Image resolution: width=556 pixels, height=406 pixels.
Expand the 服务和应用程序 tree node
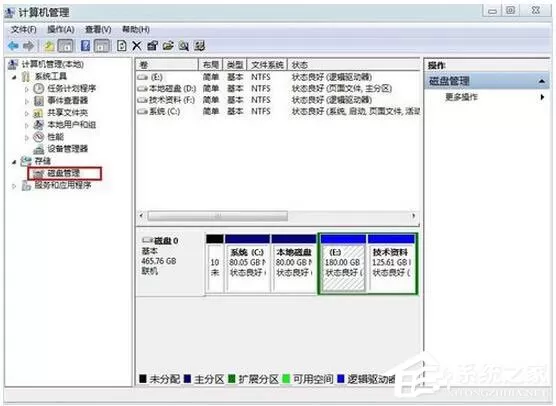coord(14,185)
